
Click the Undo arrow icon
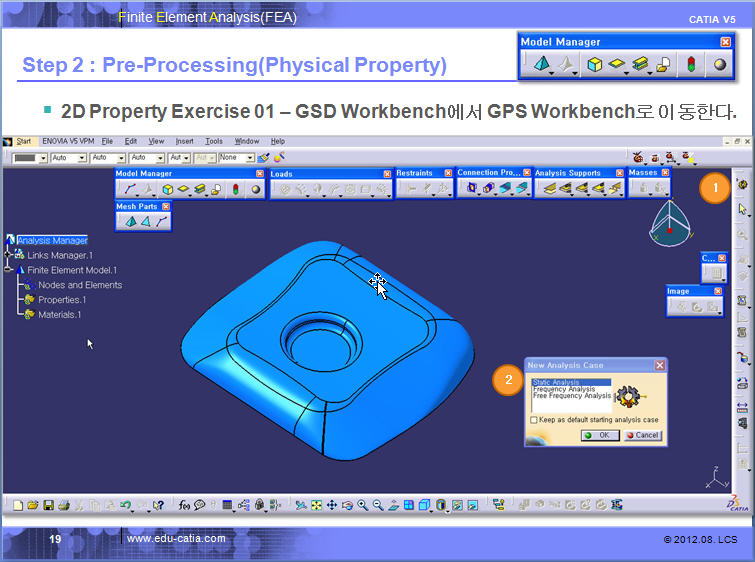[125, 505]
